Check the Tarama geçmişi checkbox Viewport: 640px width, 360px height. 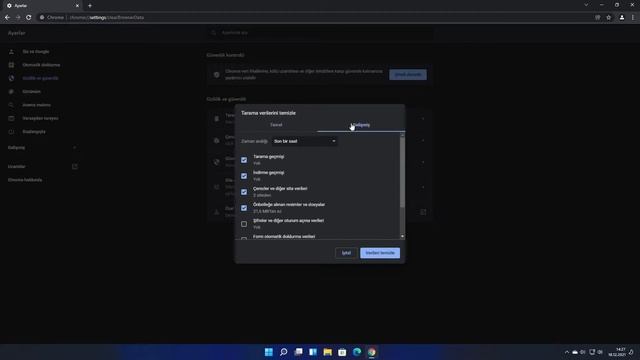click(244, 160)
